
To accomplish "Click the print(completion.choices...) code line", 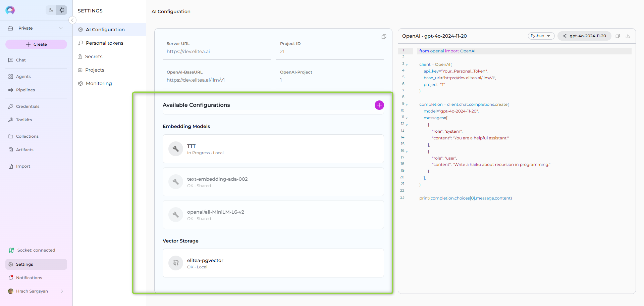I will pos(466,198).
